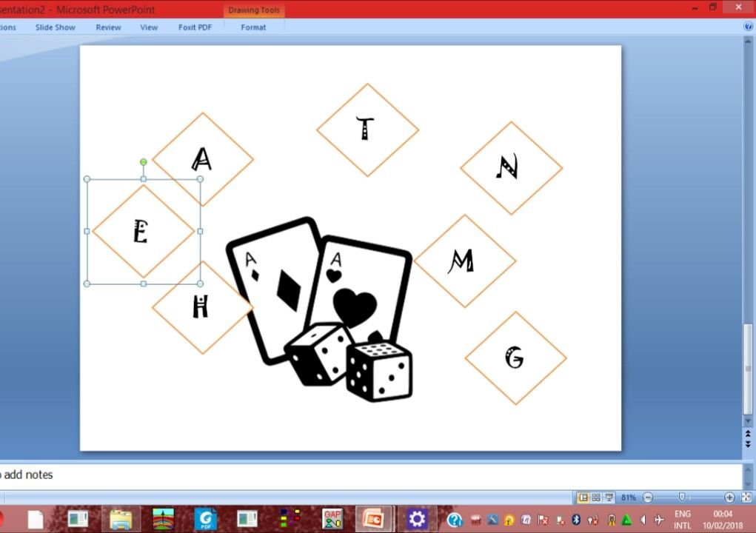Image resolution: width=756 pixels, height=533 pixels.
Task: Switch to Normal view in status bar
Action: (583, 497)
